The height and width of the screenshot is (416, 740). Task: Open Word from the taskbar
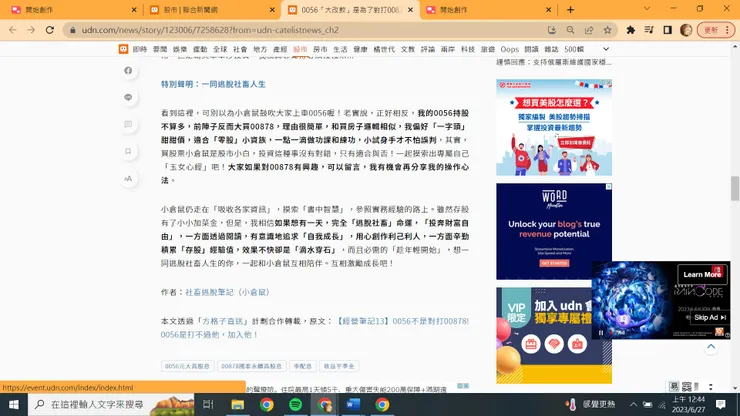(x=353, y=405)
